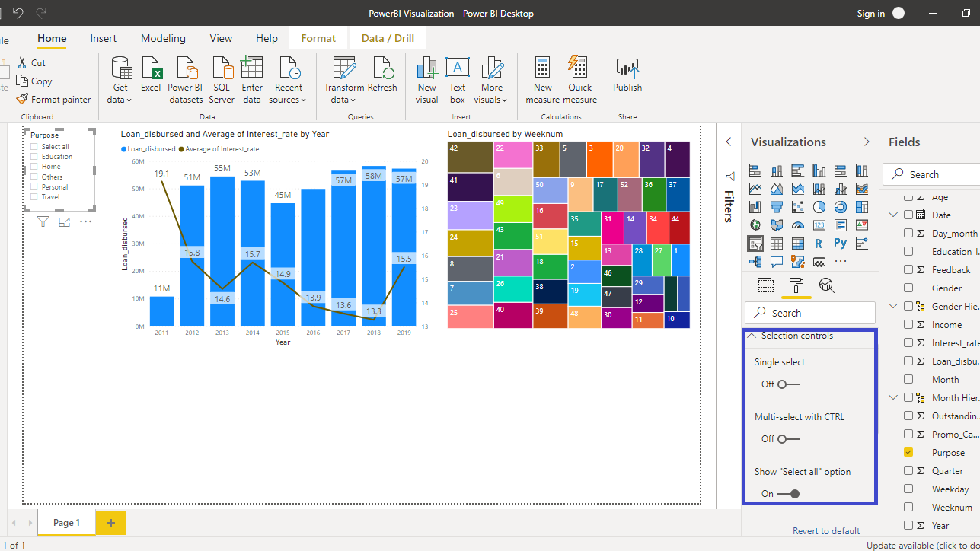Toggle the Single select switch

pos(788,384)
